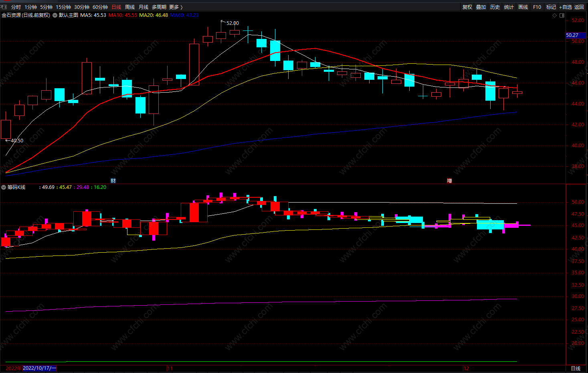Click the 40.50 low price annotation
588x373 pixels.
[17, 141]
